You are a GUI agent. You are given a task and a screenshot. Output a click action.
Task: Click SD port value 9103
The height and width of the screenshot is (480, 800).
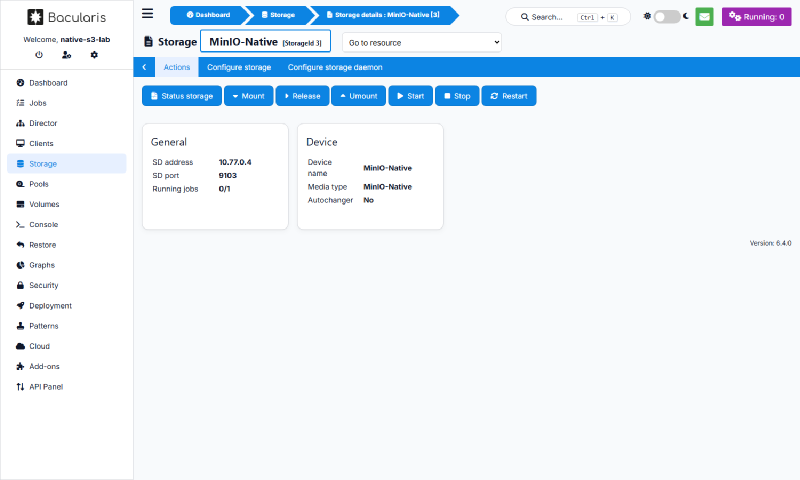click(228, 175)
